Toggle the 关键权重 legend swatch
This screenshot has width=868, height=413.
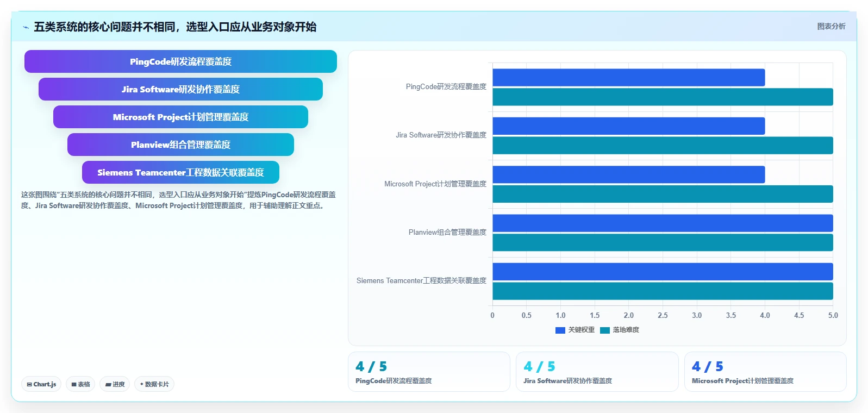click(x=560, y=330)
